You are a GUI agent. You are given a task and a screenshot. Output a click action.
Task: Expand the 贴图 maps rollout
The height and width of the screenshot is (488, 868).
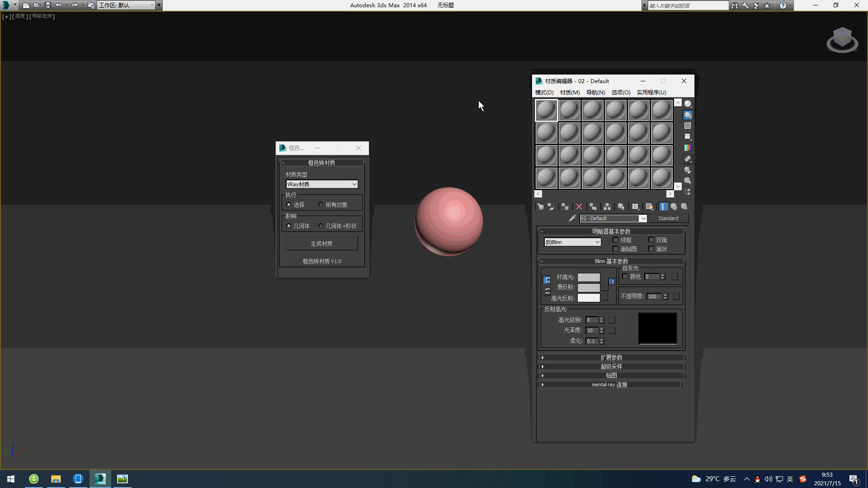click(x=611, y=375)
